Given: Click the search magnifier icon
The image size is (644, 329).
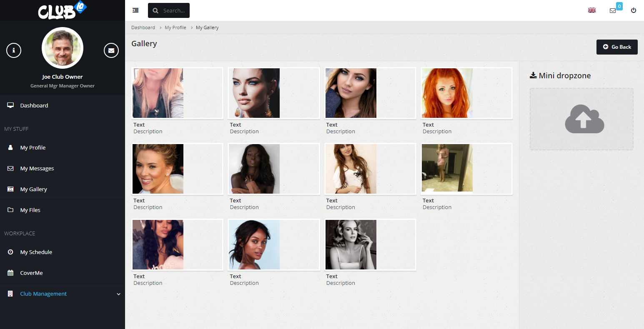Looking at the screenshot, I should (155, 11).
